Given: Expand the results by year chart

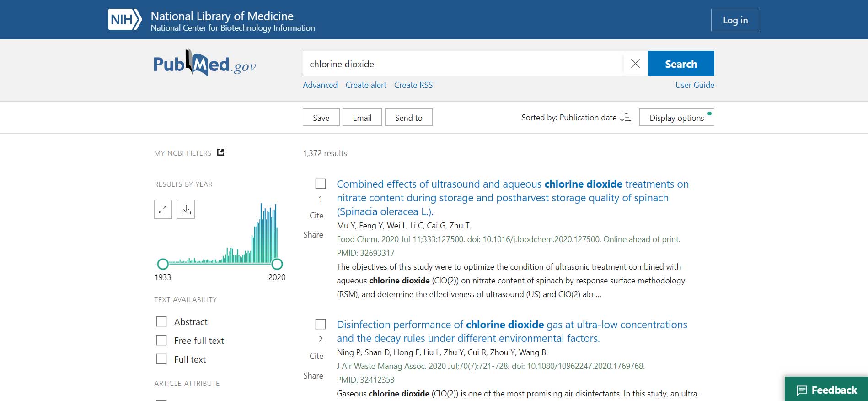Looking at the screenshot, I should pyautogui.click(x=163, y=210).
